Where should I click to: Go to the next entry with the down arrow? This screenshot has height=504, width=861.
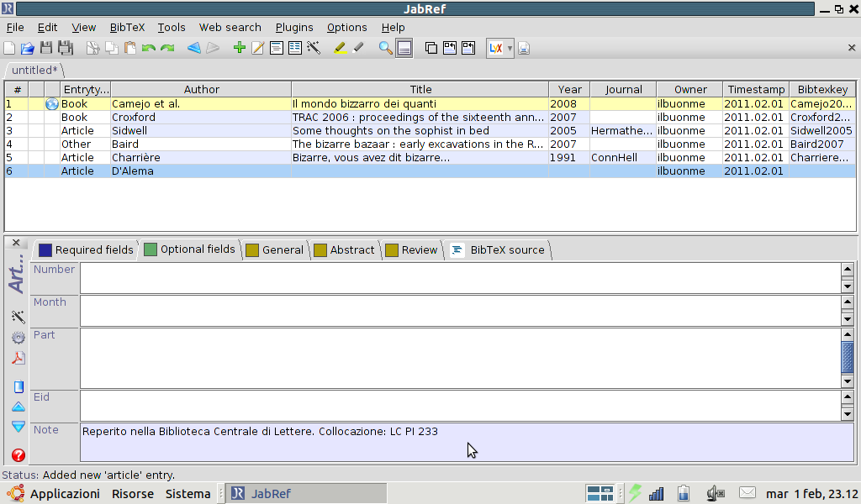point(18,427)
